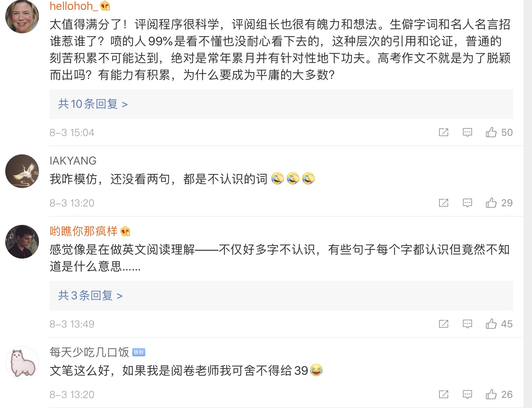
Task: Click the VIP crown badge next to hellohoh_
Action: (x=105, y=6)
